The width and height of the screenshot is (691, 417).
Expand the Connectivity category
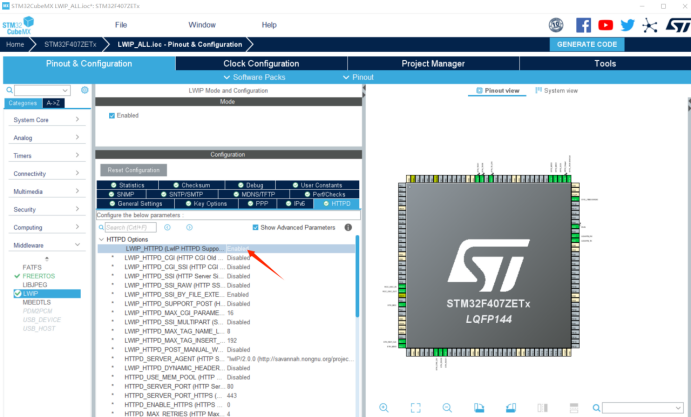coord(46,174)
